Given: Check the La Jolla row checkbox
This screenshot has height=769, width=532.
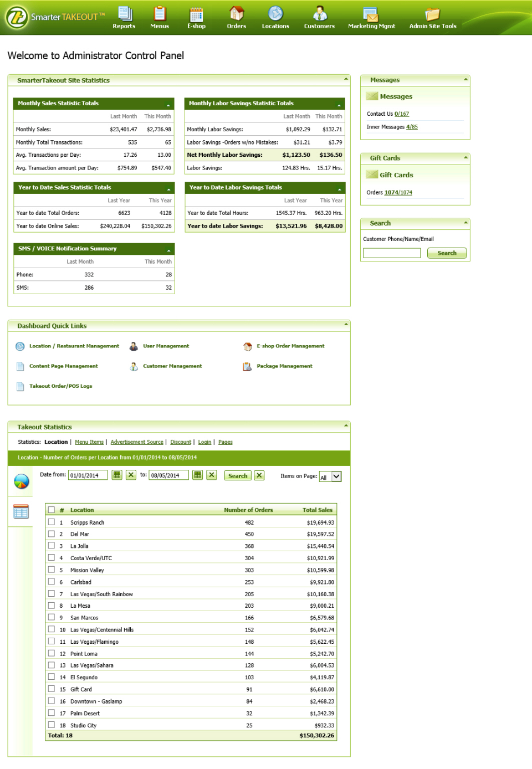Looking at the screenshot, I should pos(52,546).
